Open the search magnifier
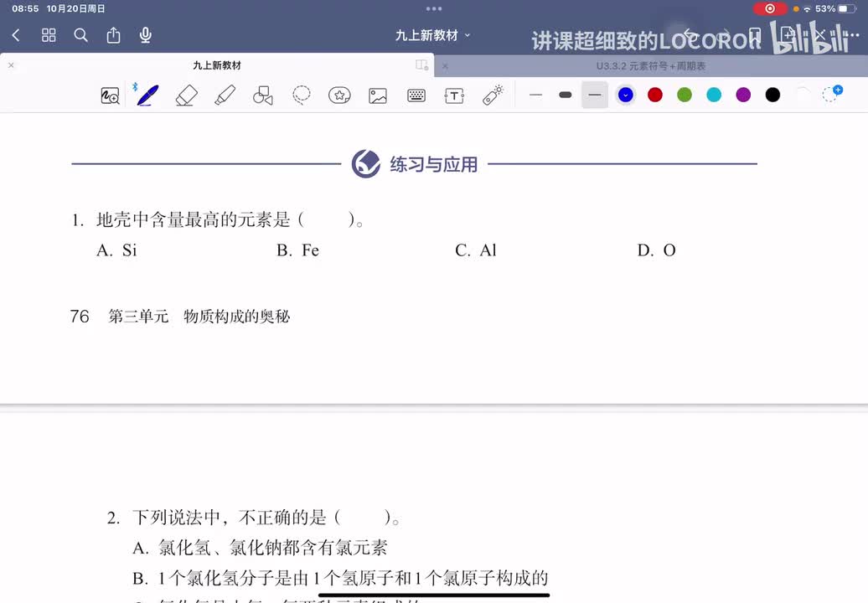This screenshot has height=603, width=868. pyautogui.click(x=80, y=35)
